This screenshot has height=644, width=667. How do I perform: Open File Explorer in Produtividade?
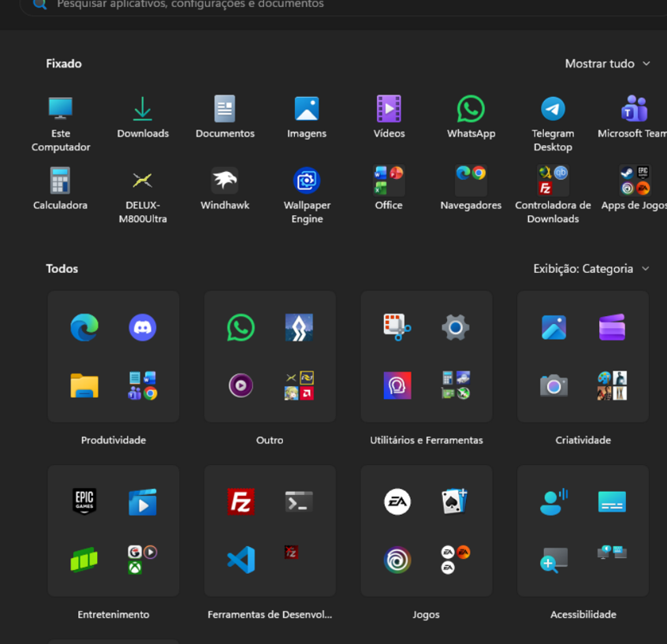tap(84, 385)
